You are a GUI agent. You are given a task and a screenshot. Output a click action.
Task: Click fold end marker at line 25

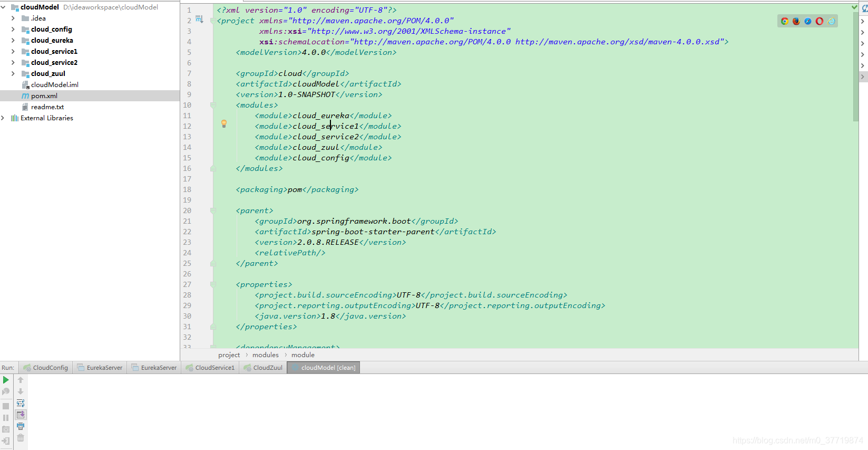pyautogui.click(x=213, y=263)
